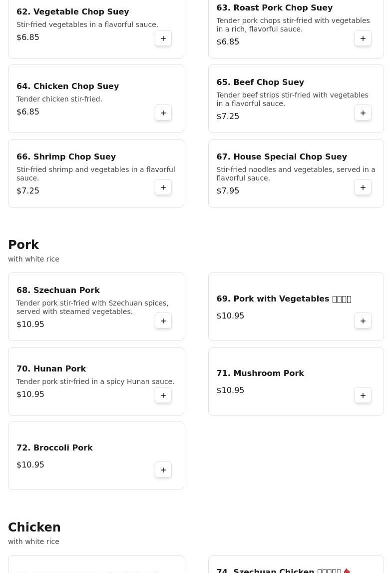Open the Mushroom Pork menu card
This screenshot has height=573, width=392.
point(296,381)
